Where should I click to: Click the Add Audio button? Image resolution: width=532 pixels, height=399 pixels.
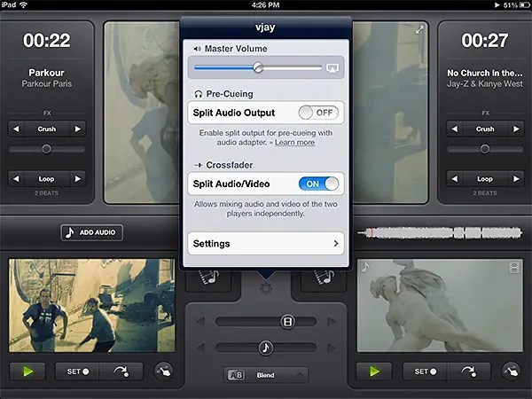[x=92, y=232]
